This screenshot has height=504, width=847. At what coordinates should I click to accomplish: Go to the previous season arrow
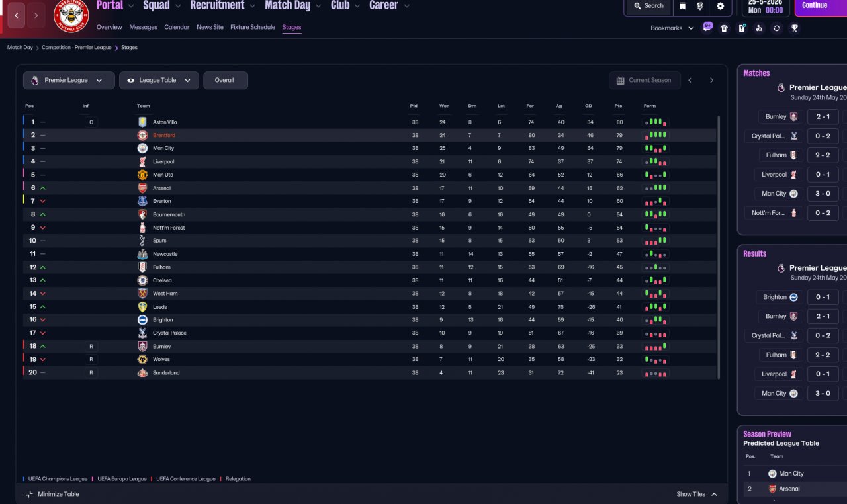pos(690,80)
